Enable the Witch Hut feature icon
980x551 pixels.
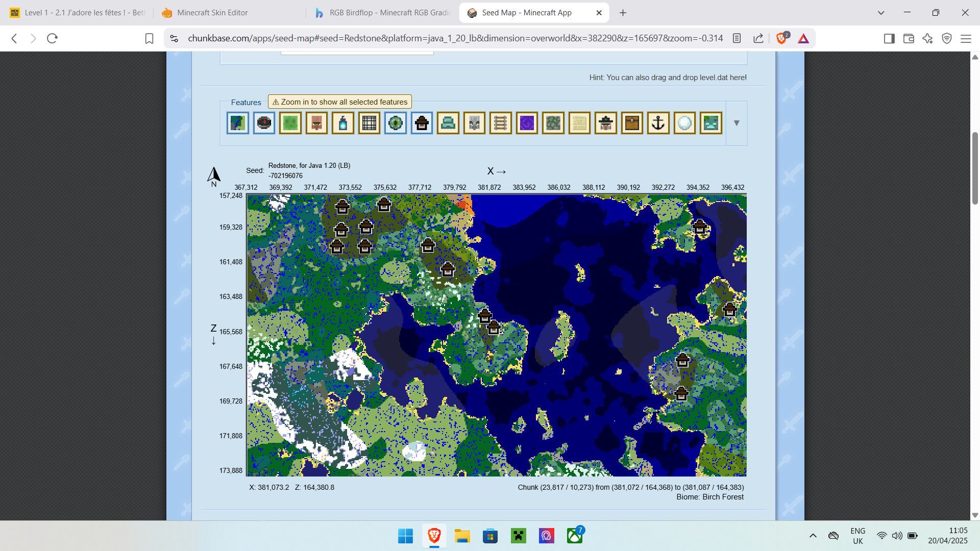coord(606,123)
